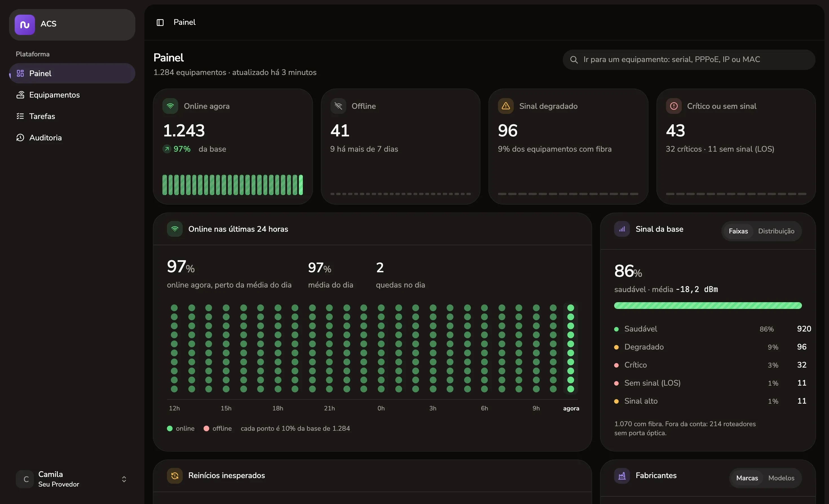829x504 pixels.
Task: Click the search magnifier icon
Action: tap(574, 60)
